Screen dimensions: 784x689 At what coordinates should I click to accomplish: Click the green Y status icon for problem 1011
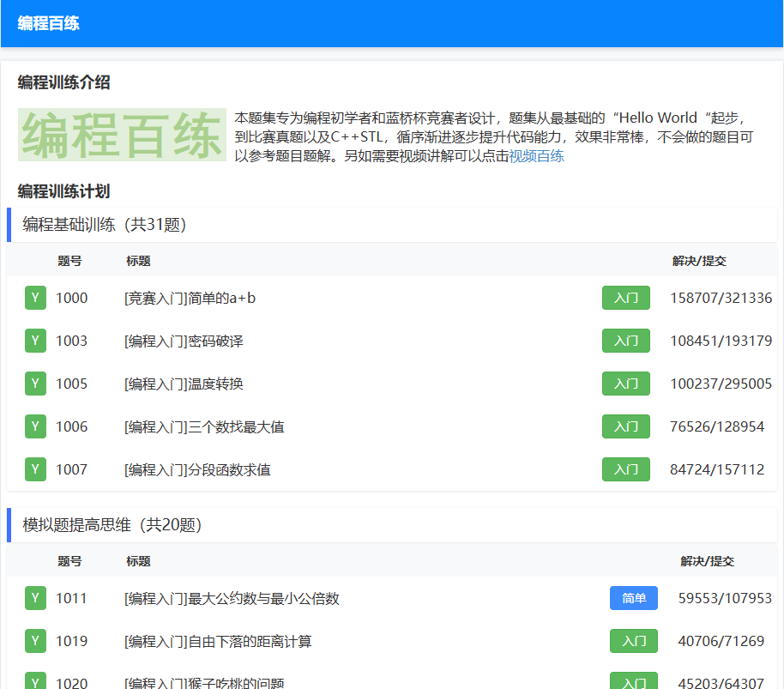(x=35, y=599)
